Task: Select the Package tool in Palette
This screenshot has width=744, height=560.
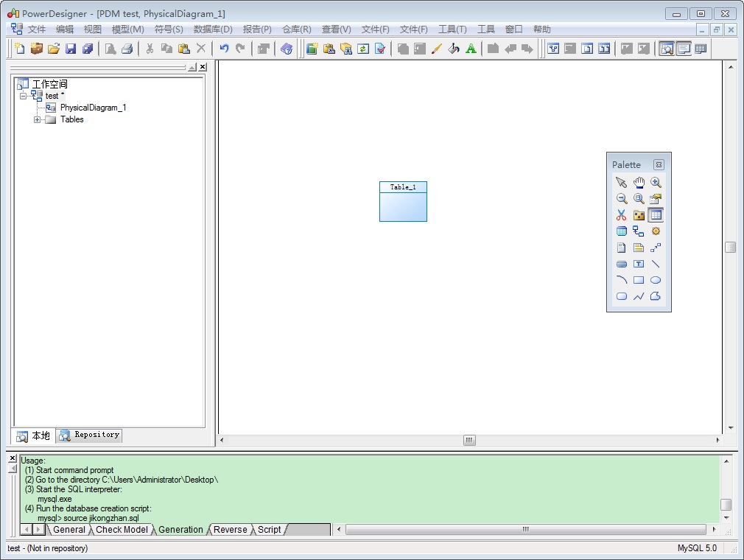Action: click(x=639, y=215)
